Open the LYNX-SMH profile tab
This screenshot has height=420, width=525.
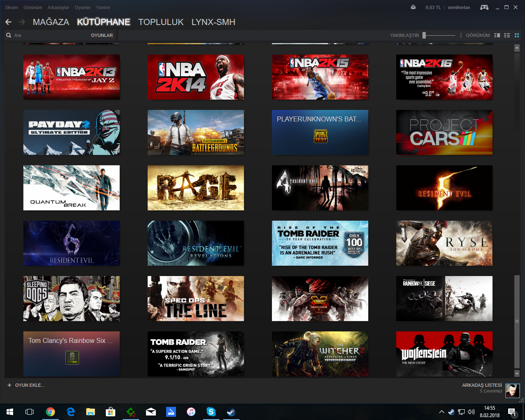(213, 22)
